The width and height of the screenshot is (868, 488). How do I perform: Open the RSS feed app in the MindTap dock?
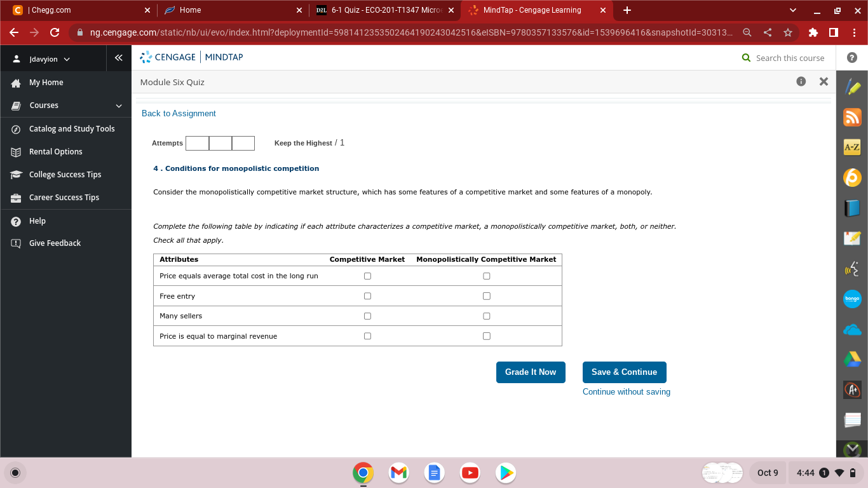point(852,117)
